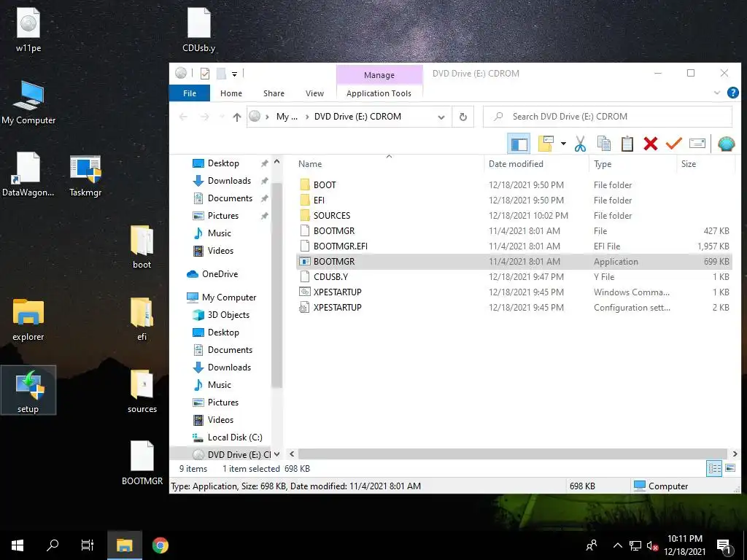The height and width of the screenshot is (560, 747).
Task: Select the BOOTMGR file on the desktop
Action: pos(142,463)
